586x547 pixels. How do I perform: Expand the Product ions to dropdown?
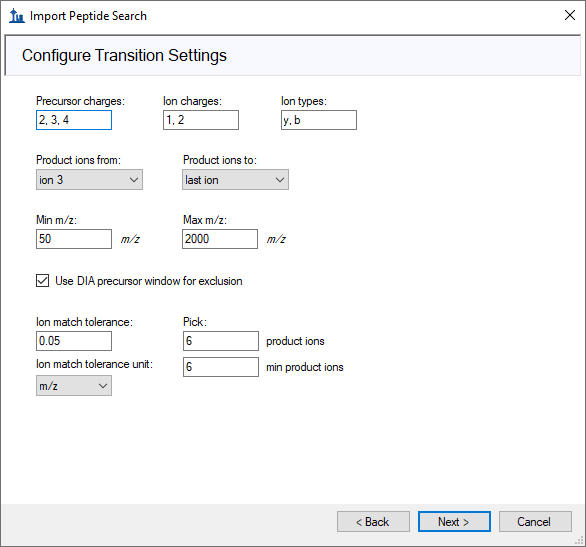(235, 180)
